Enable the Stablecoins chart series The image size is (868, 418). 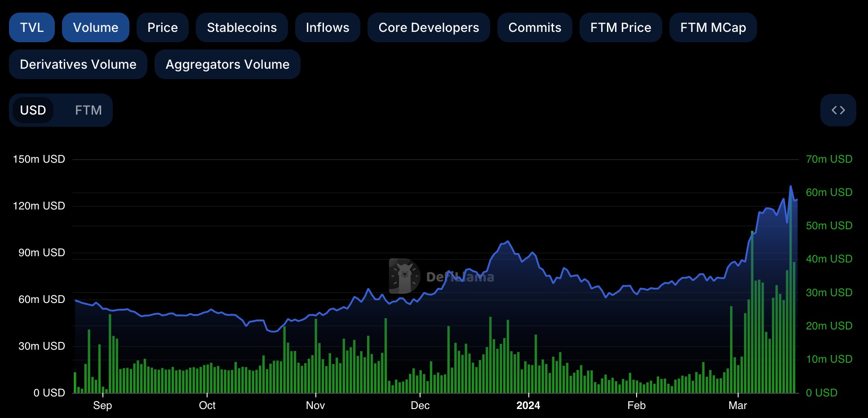[x=242, y=27]
